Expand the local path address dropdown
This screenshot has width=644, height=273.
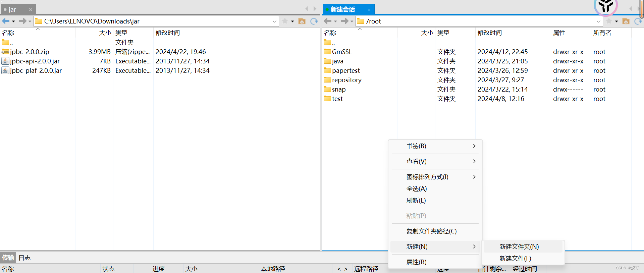coord(274,21)
